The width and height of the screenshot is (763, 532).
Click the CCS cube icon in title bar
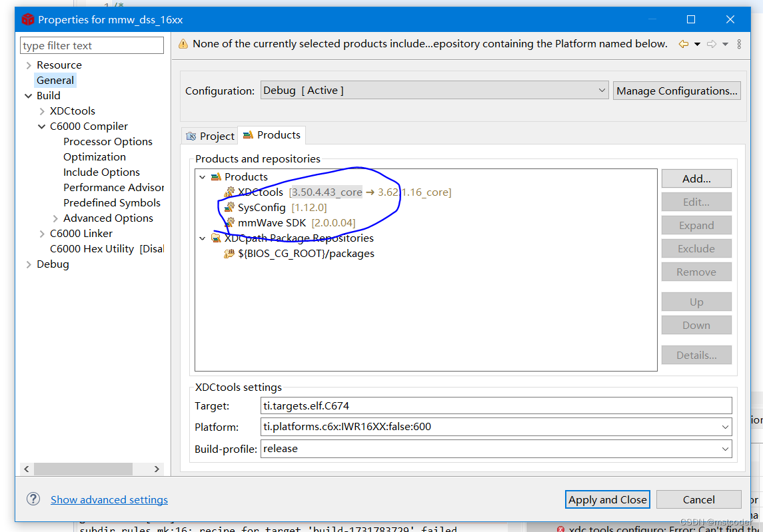coord(28,19)
